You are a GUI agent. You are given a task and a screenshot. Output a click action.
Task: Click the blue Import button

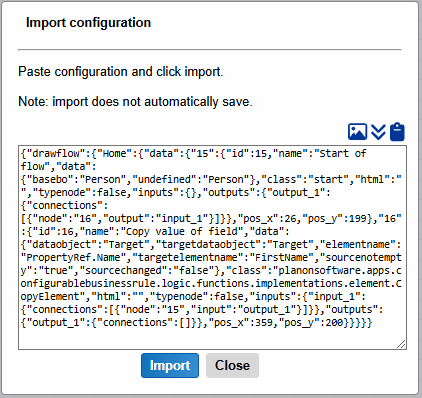170,365
